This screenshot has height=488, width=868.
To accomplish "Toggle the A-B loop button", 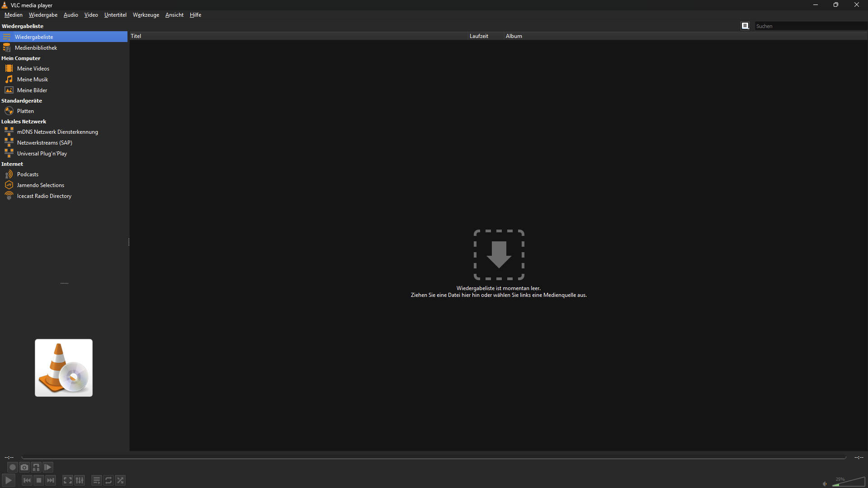I will tap(36, 467).
